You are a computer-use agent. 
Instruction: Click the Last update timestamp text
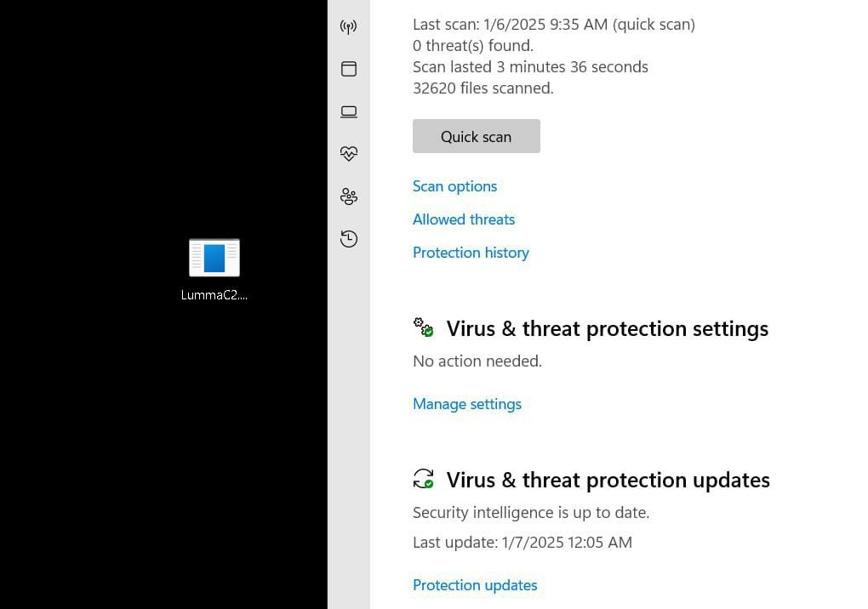(x=522, y=543)
